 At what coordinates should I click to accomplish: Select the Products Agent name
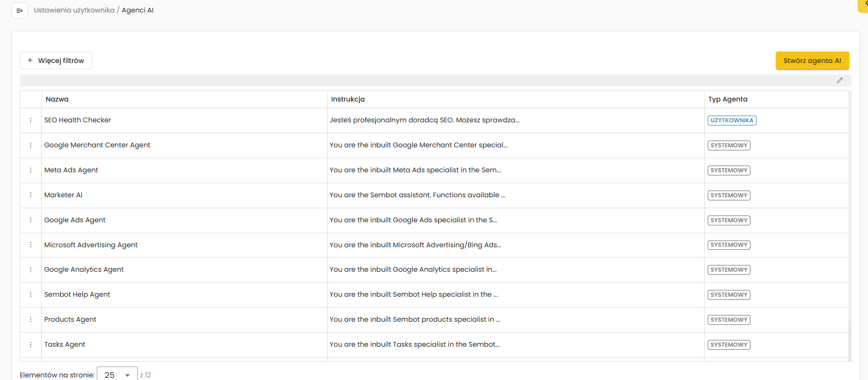pyautogui.click(x=70, y=320)
